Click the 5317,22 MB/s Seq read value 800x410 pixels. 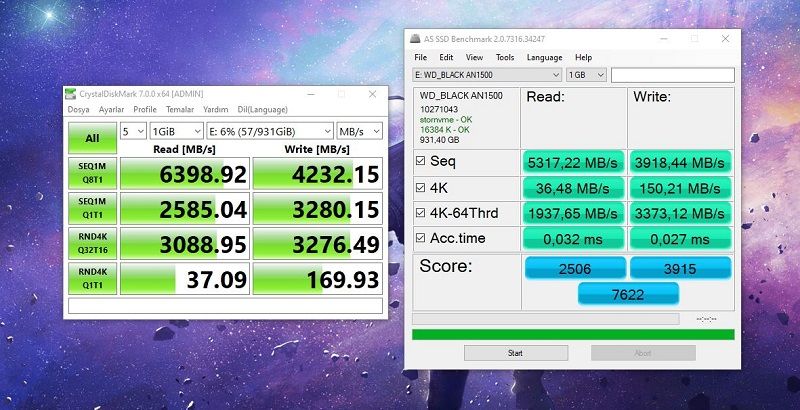[x=573, y=162]
